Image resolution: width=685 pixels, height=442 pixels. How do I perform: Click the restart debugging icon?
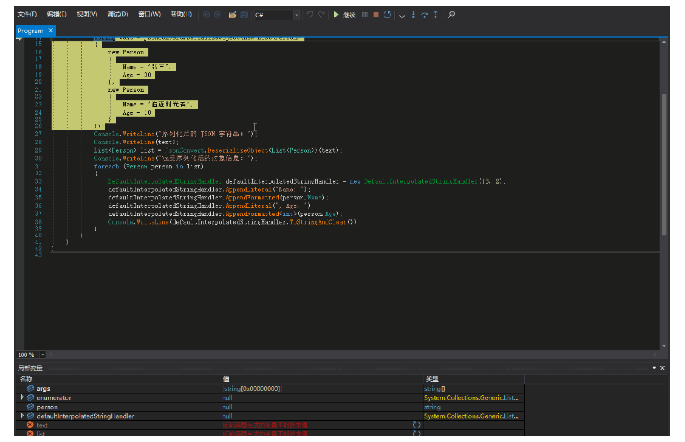coord(386,16)
